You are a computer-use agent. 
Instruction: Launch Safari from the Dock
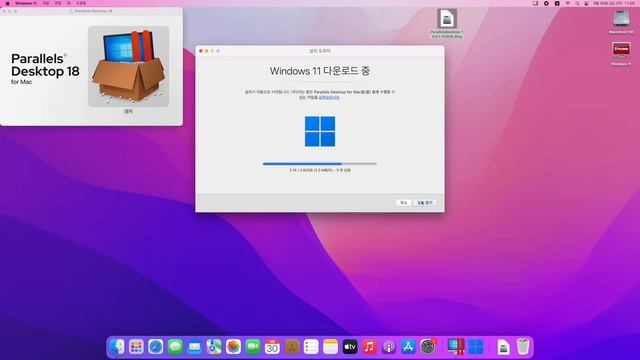(x=156, y=347)
